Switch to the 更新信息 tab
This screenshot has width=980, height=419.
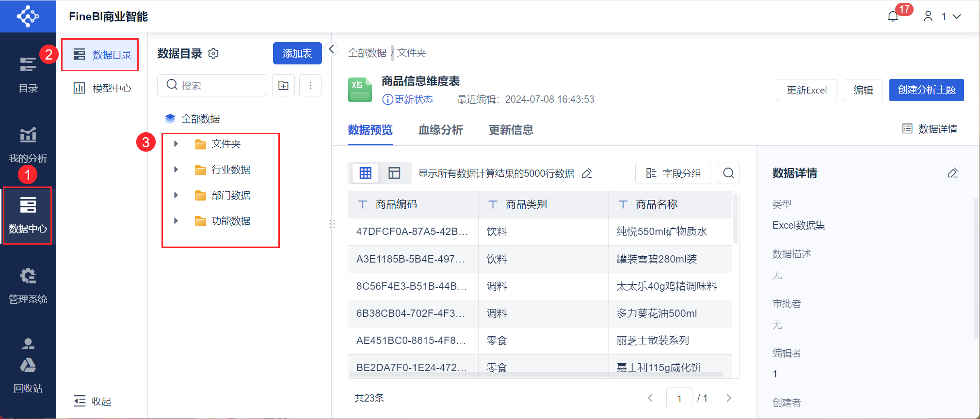[x=511, y=130]
